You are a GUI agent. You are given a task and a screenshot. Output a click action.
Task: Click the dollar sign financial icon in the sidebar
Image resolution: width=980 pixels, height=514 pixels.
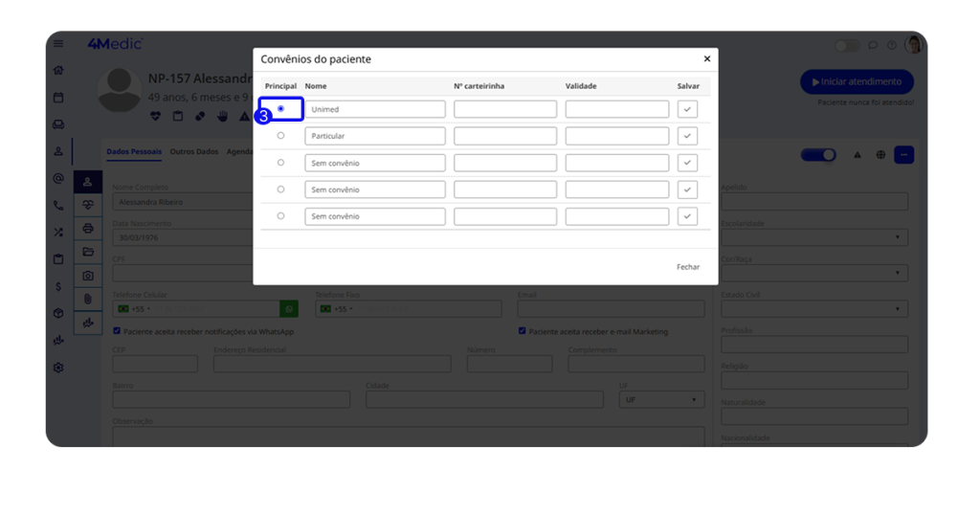point(58,286)
